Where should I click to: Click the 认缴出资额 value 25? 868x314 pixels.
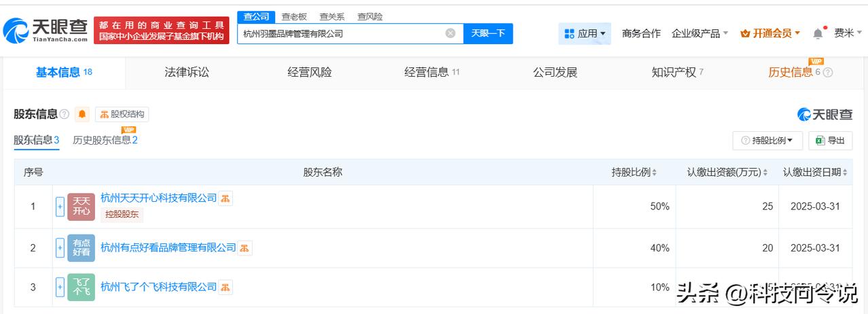tap(767, 207)
